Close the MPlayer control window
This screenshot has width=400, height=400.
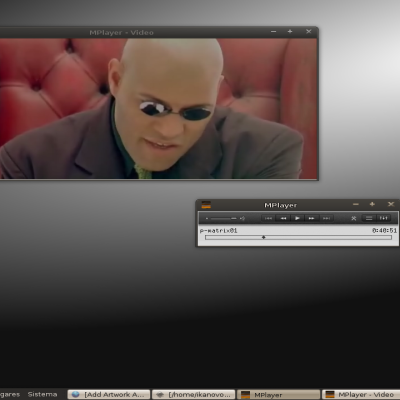click(391, 204)
